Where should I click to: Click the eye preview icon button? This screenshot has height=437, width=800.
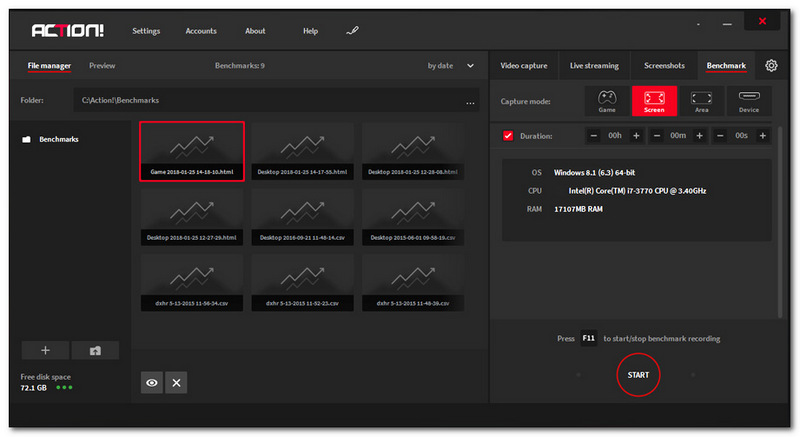click(152, 382)
